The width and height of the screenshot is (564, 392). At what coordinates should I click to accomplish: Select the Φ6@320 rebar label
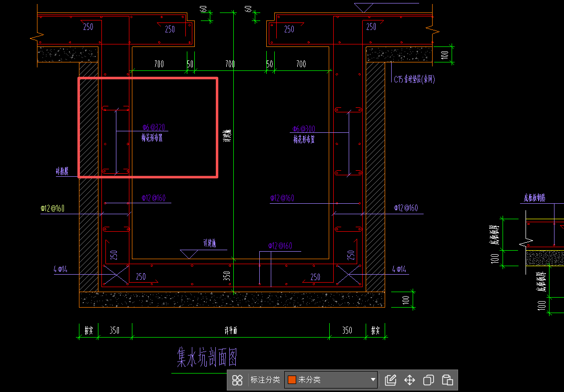pyautogui.click(x=153, y=127)
